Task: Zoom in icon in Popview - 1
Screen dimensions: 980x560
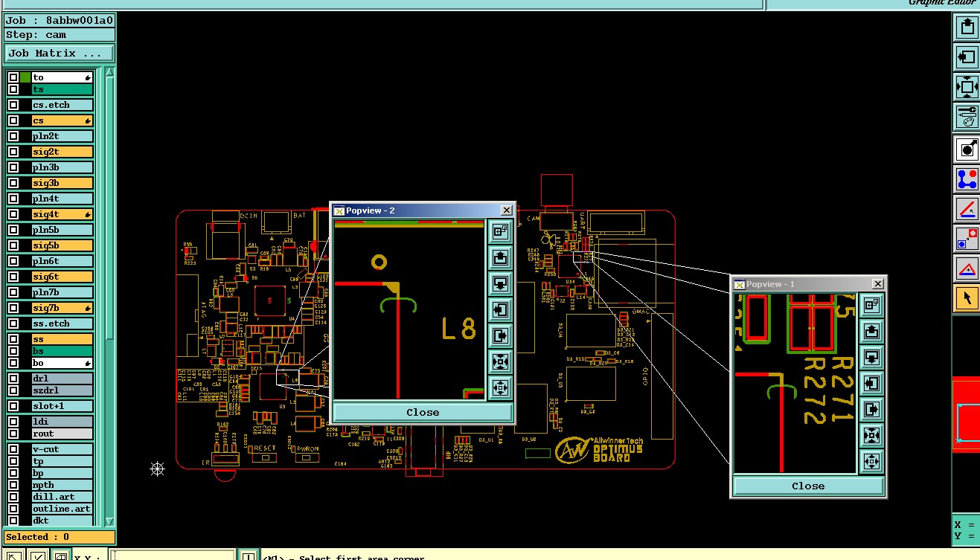Action: coord(871,435)
